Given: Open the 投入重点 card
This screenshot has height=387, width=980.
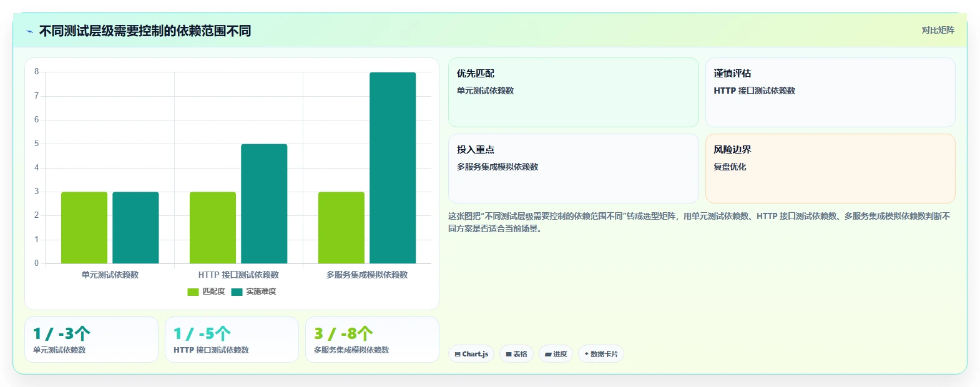Looking at the screenshot, I should (573, 169).
